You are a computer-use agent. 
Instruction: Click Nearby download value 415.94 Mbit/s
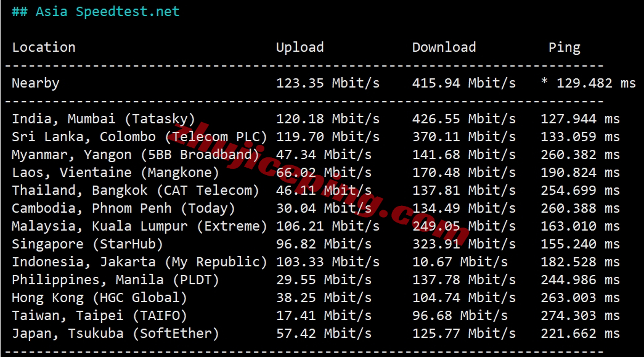pyautogui.click(x=464, y=83)
